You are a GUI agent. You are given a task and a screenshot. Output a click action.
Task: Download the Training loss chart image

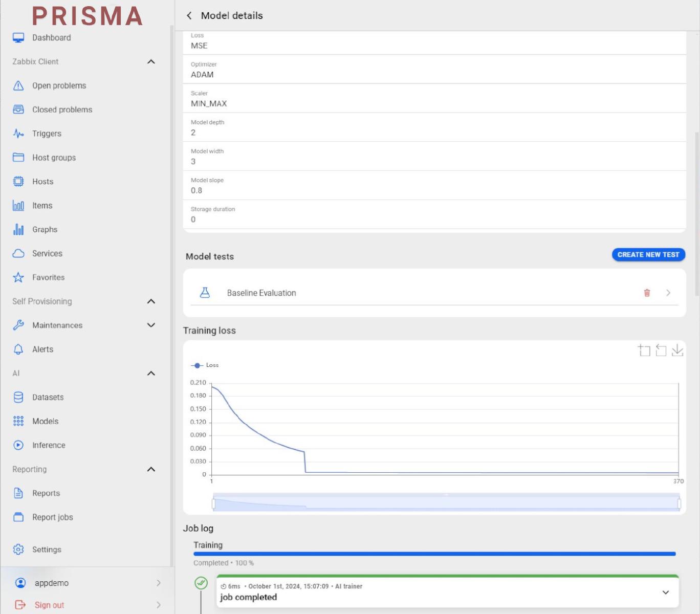pos(678,350)
